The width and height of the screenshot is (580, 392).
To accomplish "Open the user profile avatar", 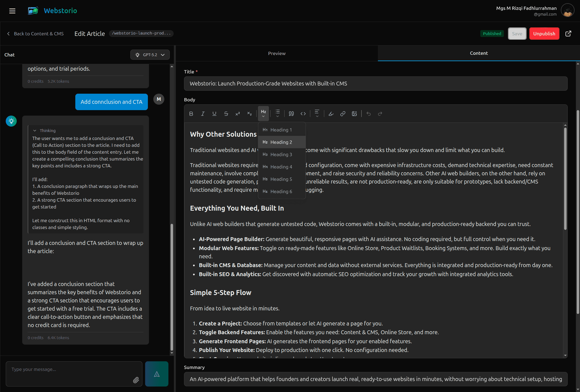I will click(567, 10).
